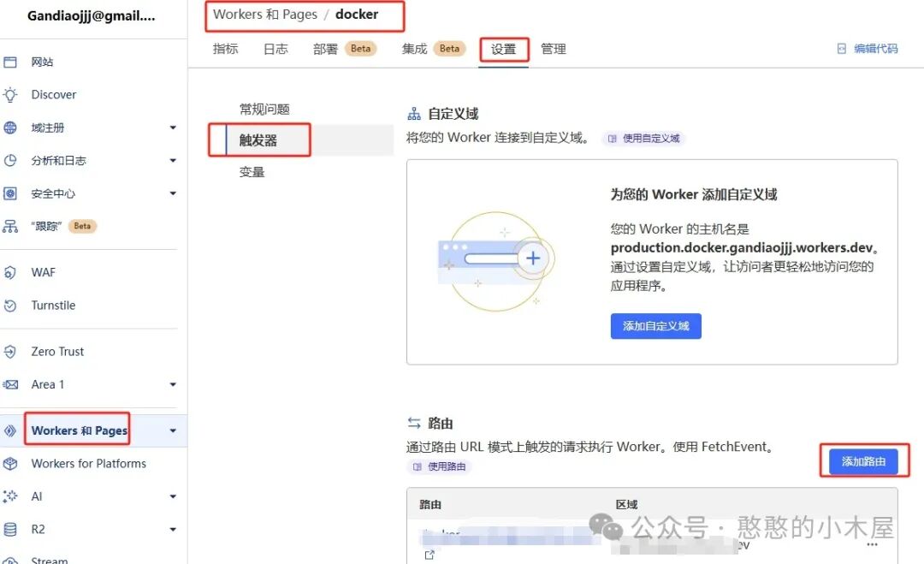Collapse the Workers 和 Pages menu
The width and height of the screenshot is (924, 564).
coord(172,430)
